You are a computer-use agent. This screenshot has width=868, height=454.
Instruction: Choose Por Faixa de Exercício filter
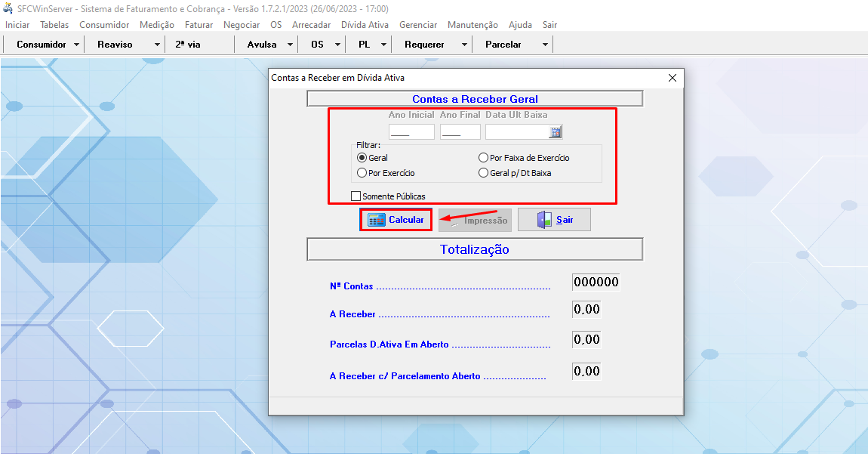[x=484, y=158]
